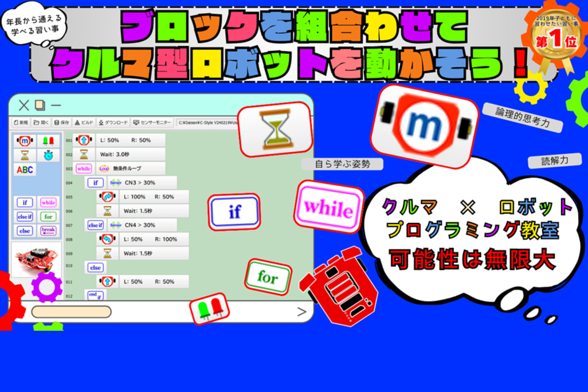Image resolution: width=588 pixels, height=392 pixels.
Task: Open a file with the 開く button
Action: click(x=41, y=123)
